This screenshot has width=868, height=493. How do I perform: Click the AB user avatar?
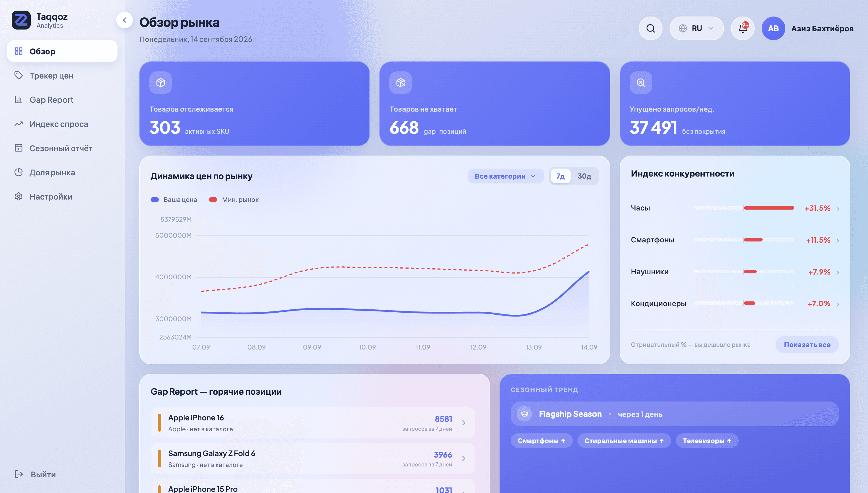(773, 28)
